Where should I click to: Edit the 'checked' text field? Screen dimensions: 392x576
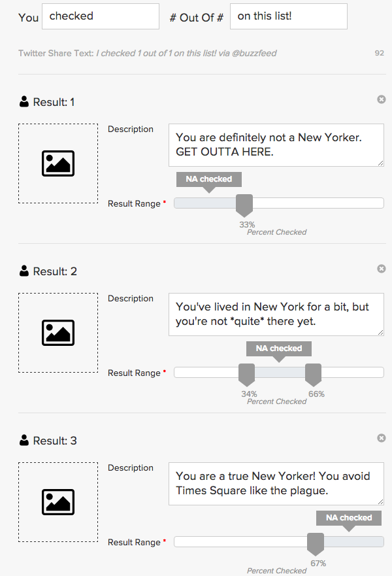(101, 16)
